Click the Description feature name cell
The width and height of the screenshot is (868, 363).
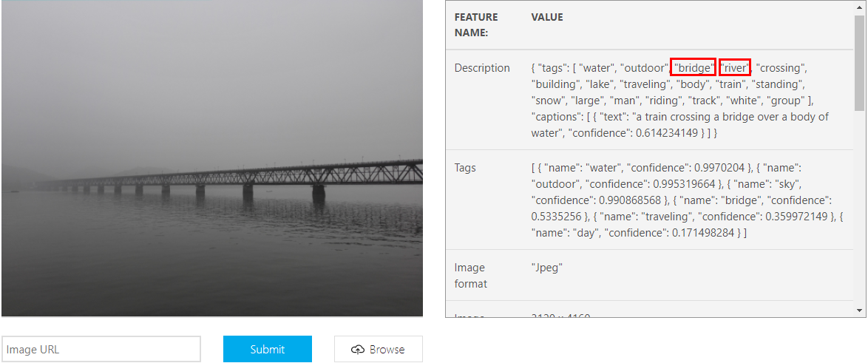point(482,68)
